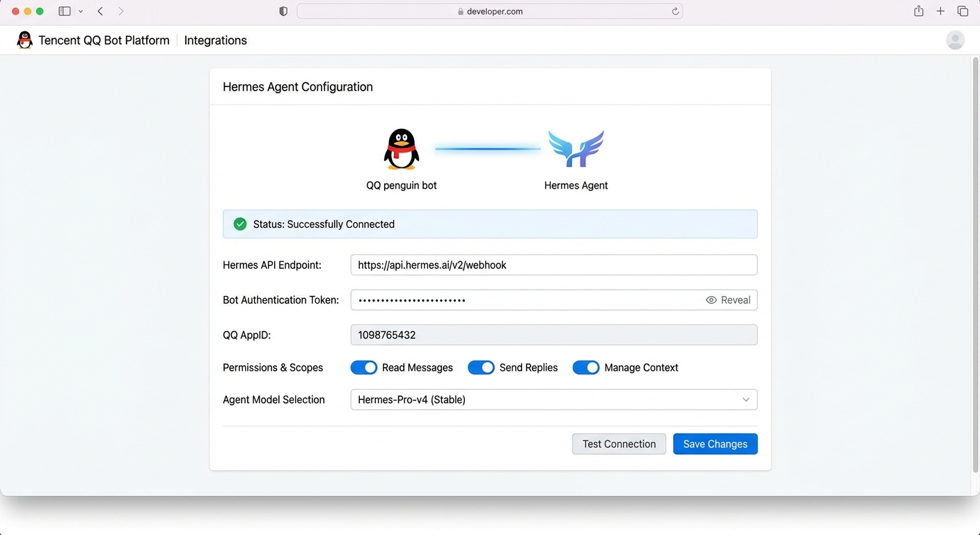Screen dimensions: 980x535
Task: Click the 'Send Replies' label text
Action: click(529, 368)
